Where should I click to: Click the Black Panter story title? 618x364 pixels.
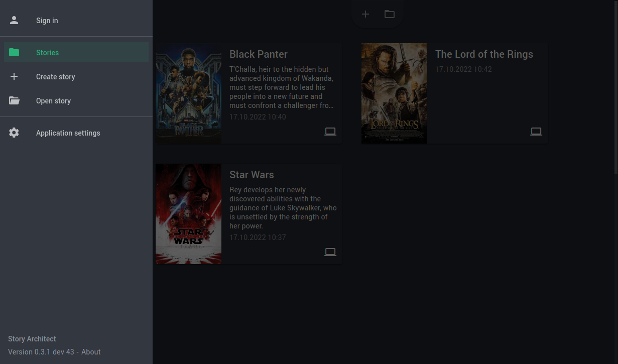coord(259,54)
